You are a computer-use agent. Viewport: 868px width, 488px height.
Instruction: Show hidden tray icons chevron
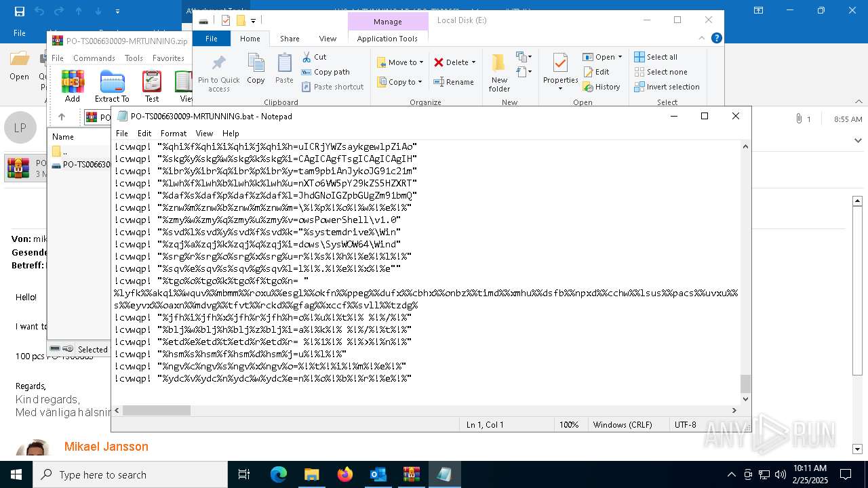click(x=731, y=474)
